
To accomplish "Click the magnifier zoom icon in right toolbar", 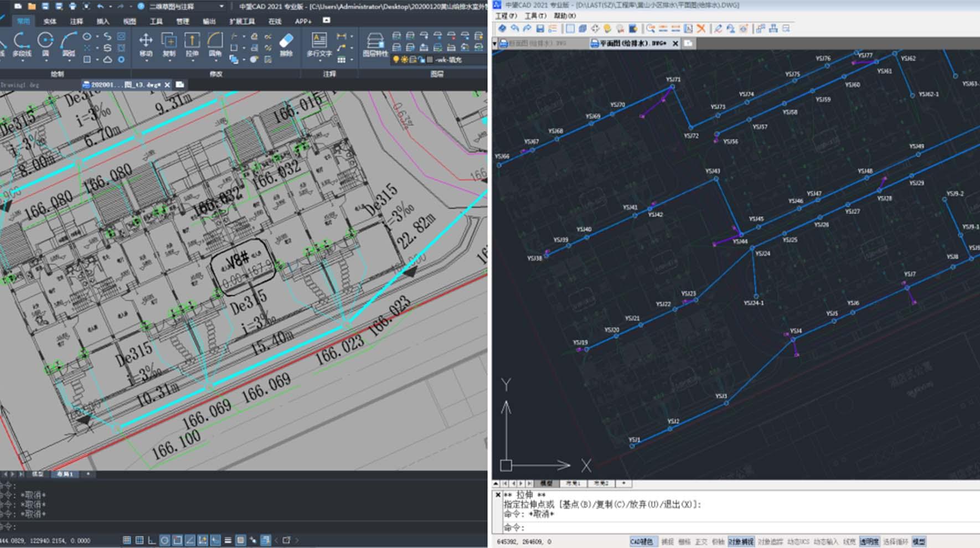I will [x=651, y=28].
